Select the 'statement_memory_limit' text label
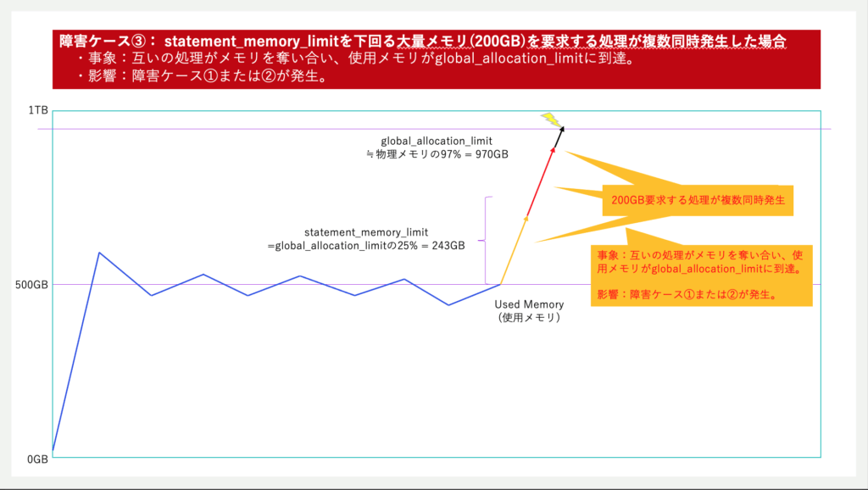 [x=365, y=231]
